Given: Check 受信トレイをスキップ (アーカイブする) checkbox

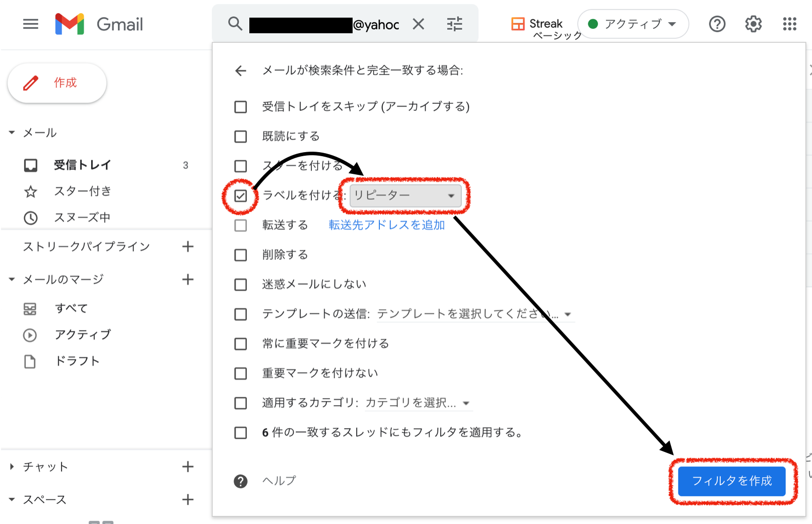Looking at the screenshot, I should [241, 107].
